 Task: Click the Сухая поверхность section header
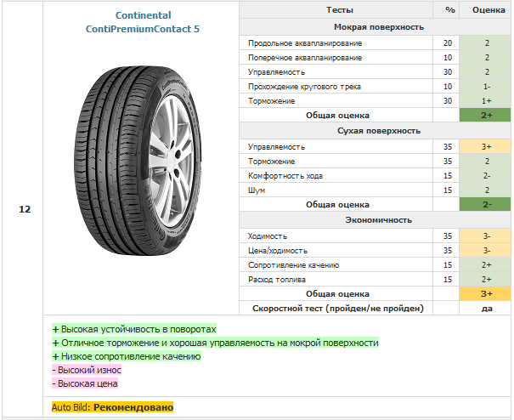coord(379,131)
